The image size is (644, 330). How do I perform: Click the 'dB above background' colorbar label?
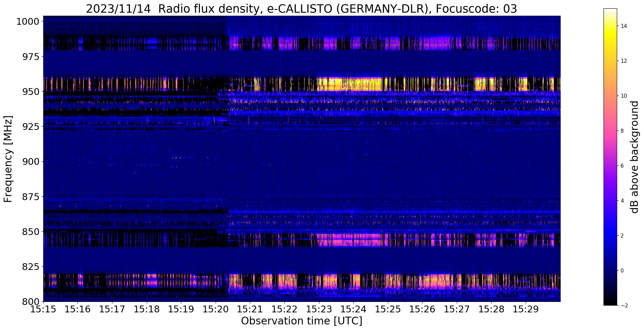pos(634,157)
